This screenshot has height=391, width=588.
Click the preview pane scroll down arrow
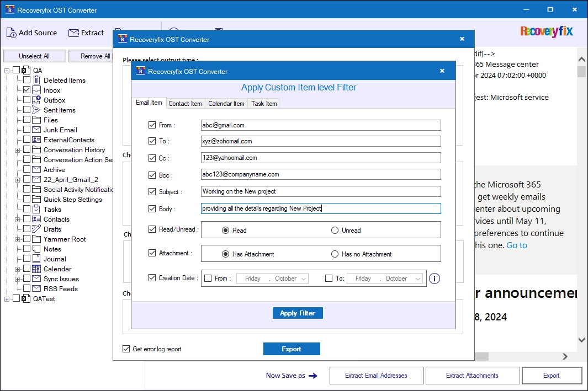[x=581, y=340]
